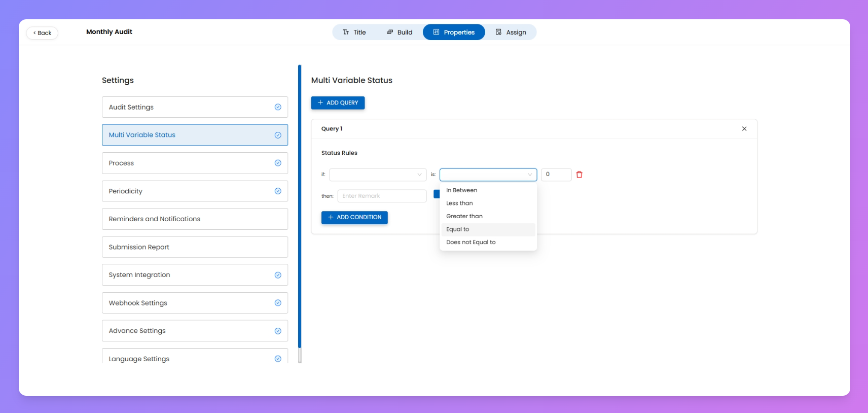Click the condition value field showing 0

click(x=556, y=175)
